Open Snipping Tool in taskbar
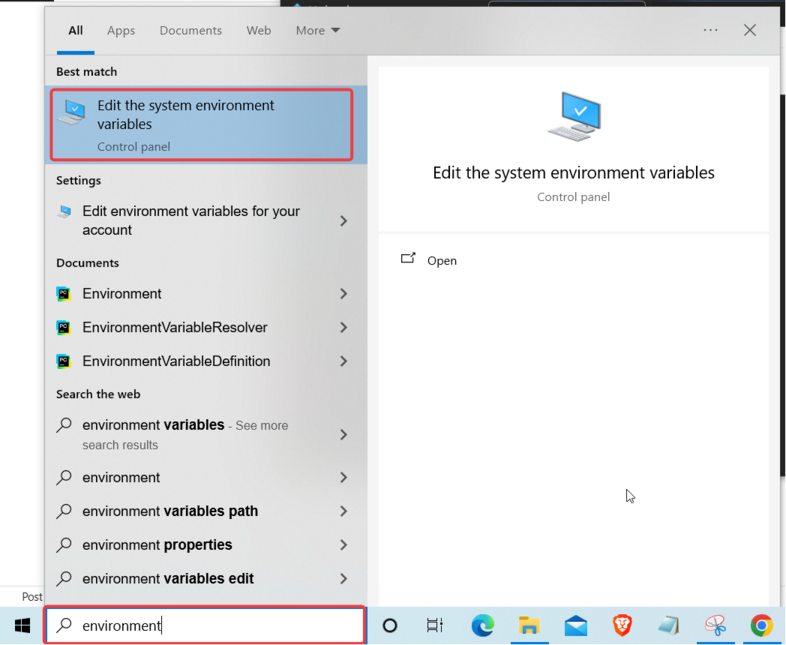The height and width of the screenshot is (645, 786). pos(715,625)
